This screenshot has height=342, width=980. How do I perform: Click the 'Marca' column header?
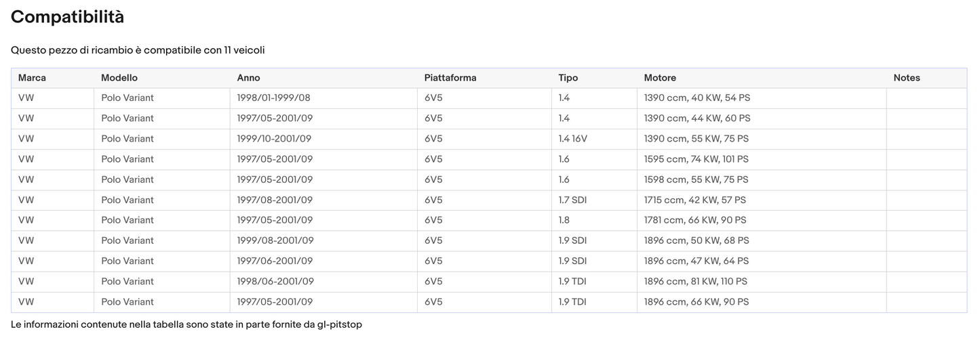32,78
